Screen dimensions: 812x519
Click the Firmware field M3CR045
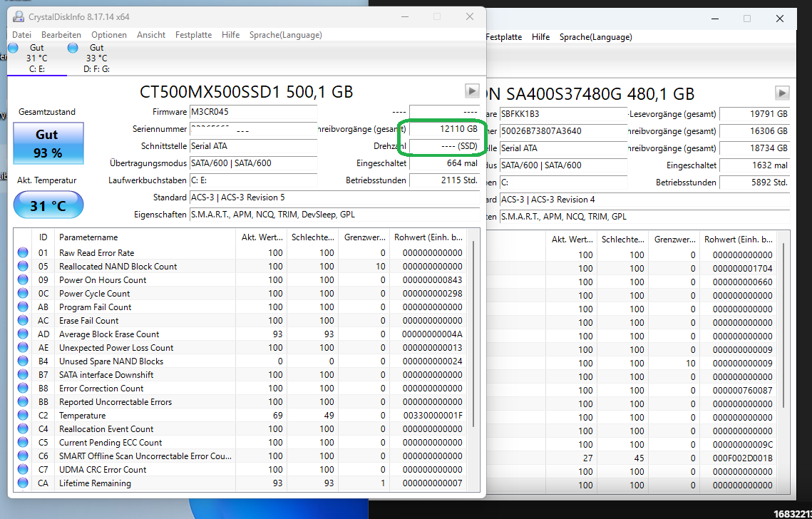point(253,112)
